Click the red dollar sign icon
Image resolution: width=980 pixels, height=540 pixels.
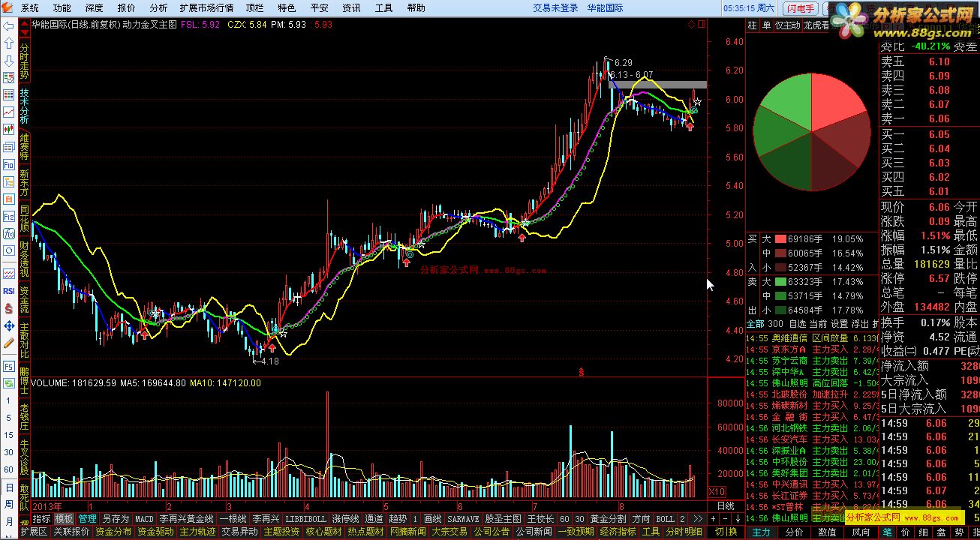click(x=8, y=308)
